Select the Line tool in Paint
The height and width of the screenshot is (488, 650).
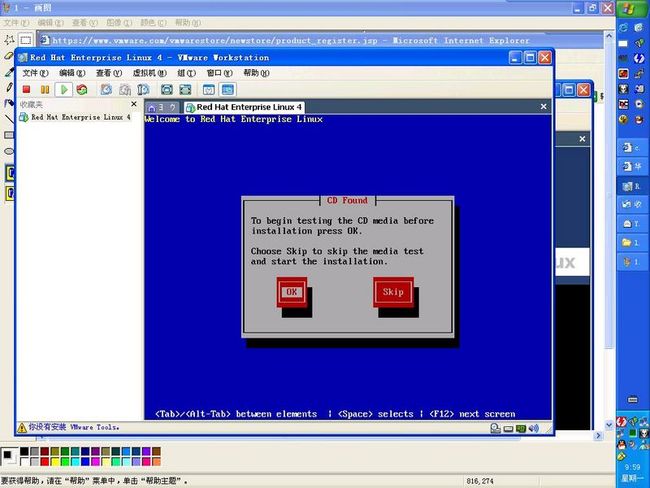coord(9,119)
